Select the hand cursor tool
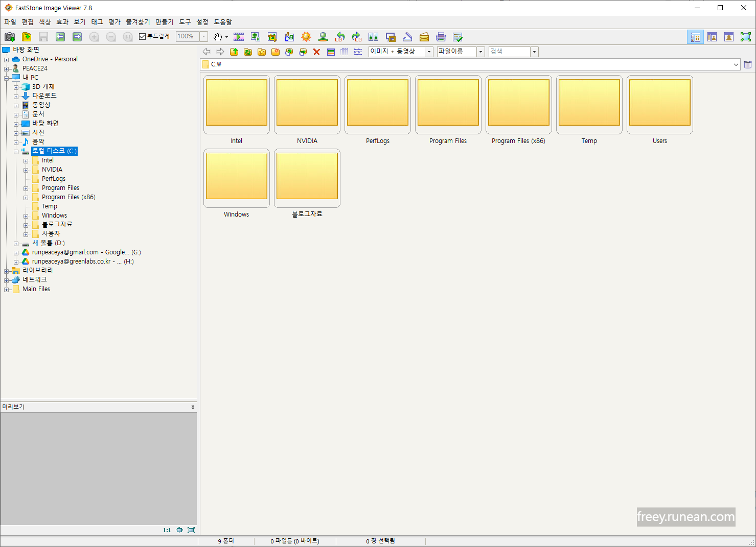 pyautogui.click(x=218, y=37)
